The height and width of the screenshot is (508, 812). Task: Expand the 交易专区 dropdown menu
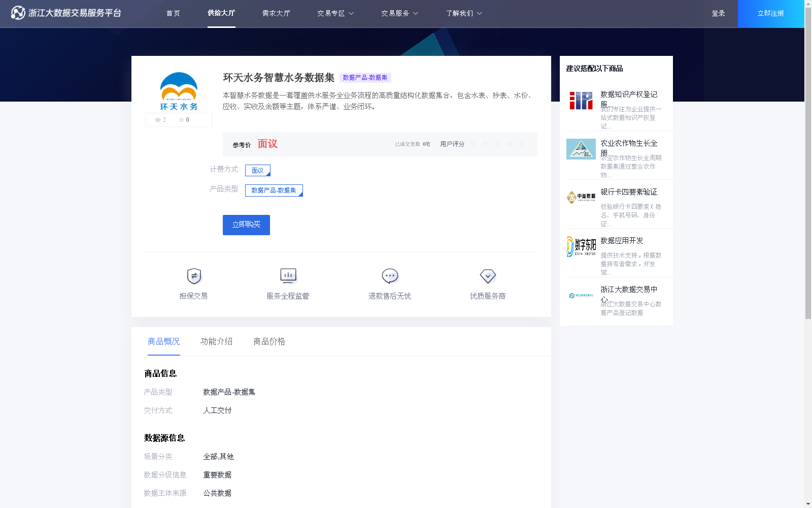[x=335, y=13]
